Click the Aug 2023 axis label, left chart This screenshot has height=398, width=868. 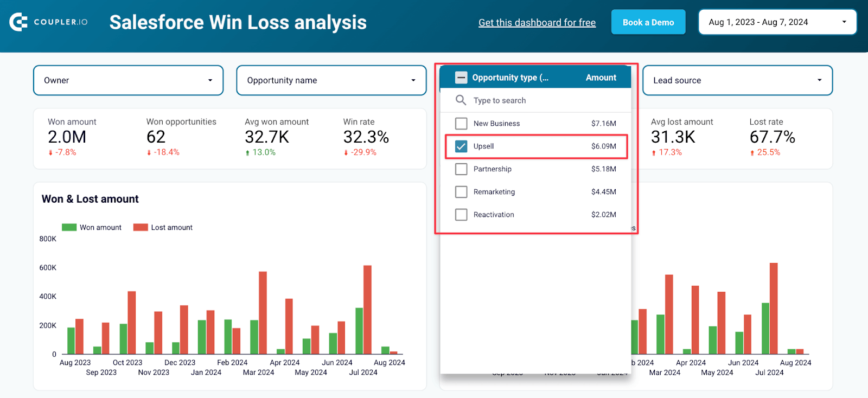pos(75,363)
